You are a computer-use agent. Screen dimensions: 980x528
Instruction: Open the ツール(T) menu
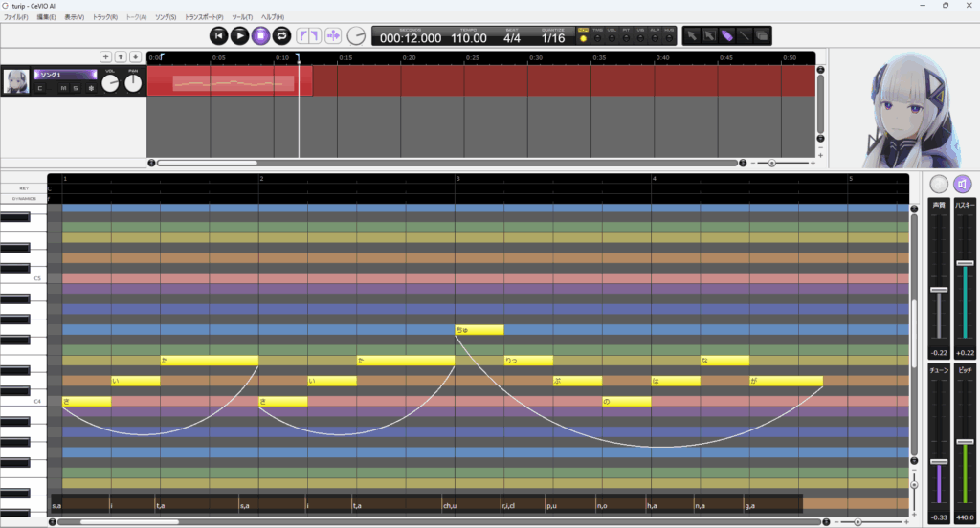pos(242,17)
